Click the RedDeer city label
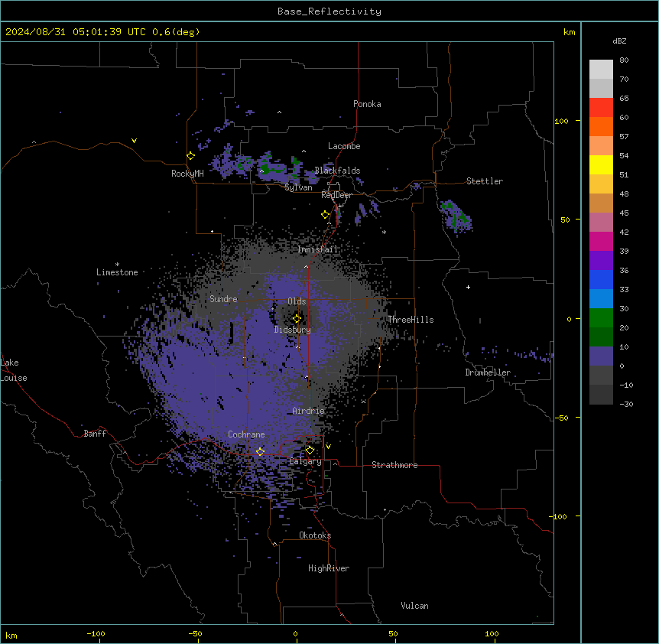Image resolution: width=659 pixels, height=644 pixels. tap(336, 195)
